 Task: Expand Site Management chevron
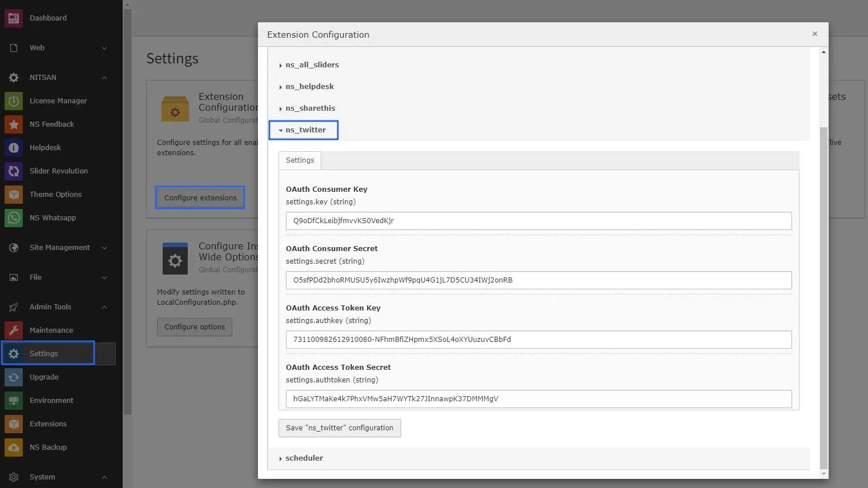pos(104,248)
